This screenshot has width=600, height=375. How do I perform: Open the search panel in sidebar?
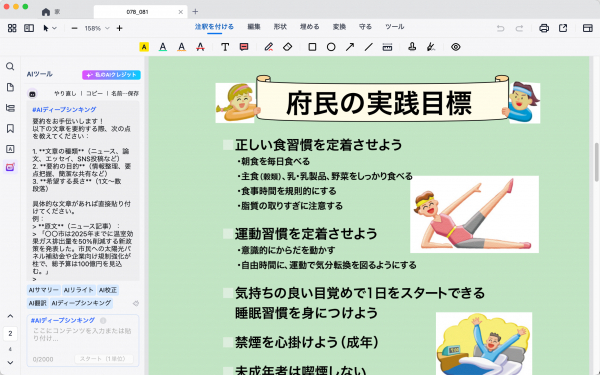10,67
